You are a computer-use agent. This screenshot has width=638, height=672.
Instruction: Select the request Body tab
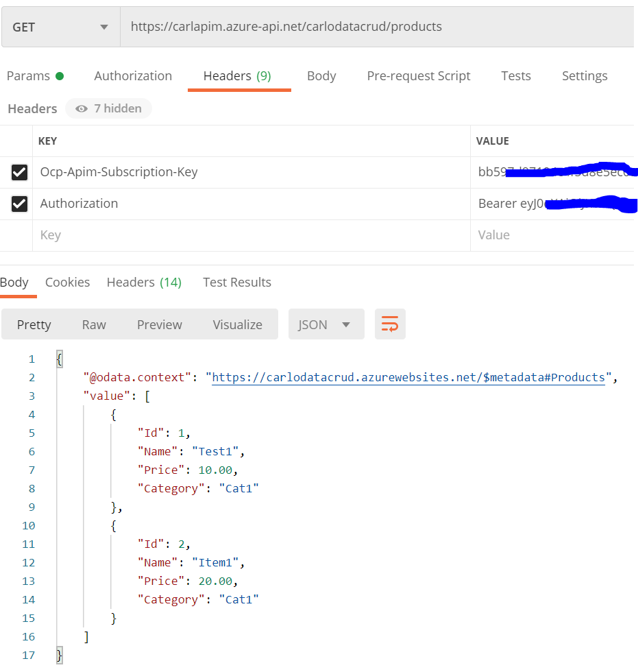[x=321, y=75]
